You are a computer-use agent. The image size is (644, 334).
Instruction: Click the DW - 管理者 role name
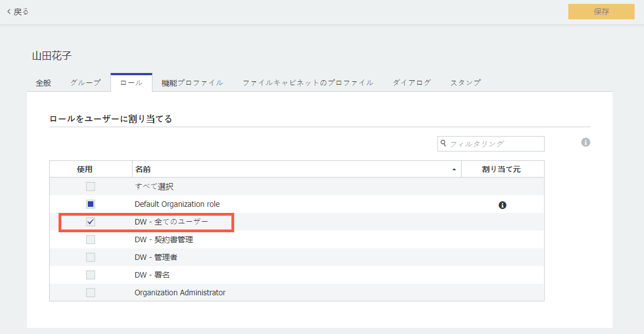(156, 257)
